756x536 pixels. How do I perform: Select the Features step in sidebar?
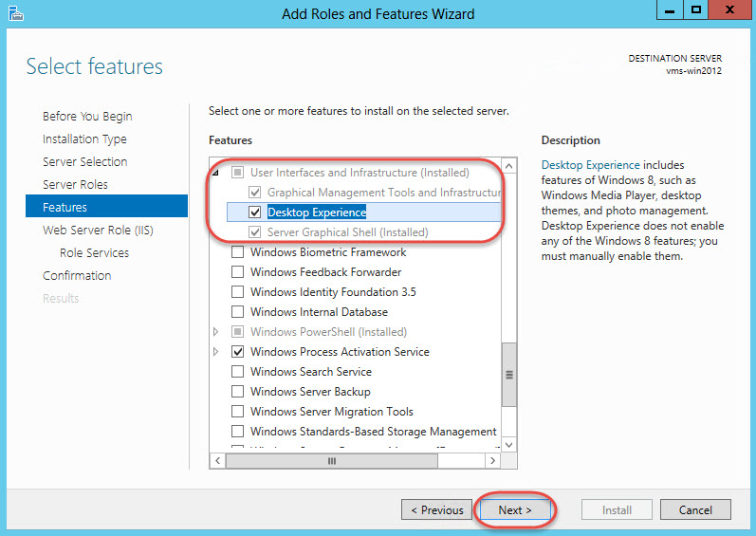tap(106, 206)
